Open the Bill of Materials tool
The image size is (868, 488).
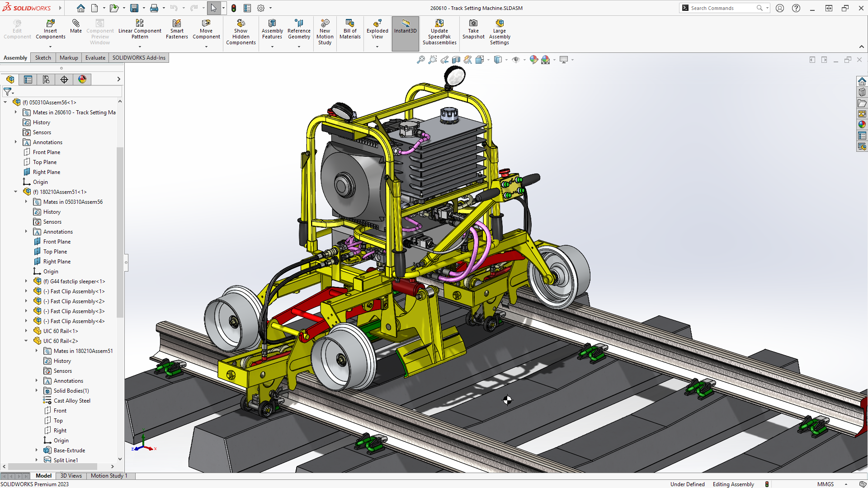point(349,28)
